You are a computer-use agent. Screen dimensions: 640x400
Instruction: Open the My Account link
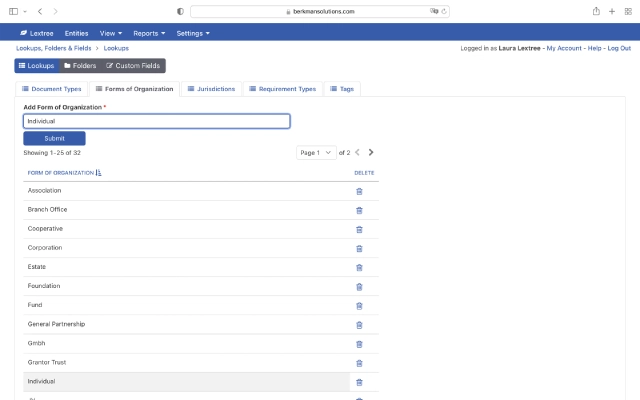click(564, 48)
